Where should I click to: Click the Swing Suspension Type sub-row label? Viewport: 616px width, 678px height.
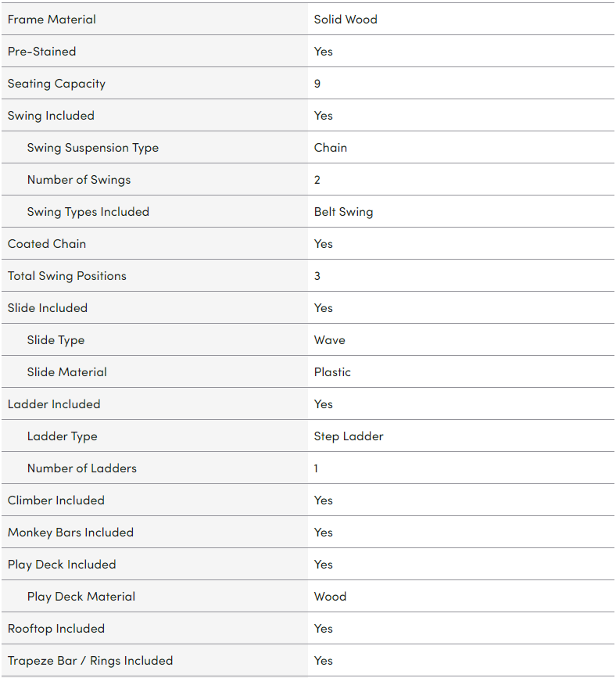pyautogui.click(x=93, y=148)
